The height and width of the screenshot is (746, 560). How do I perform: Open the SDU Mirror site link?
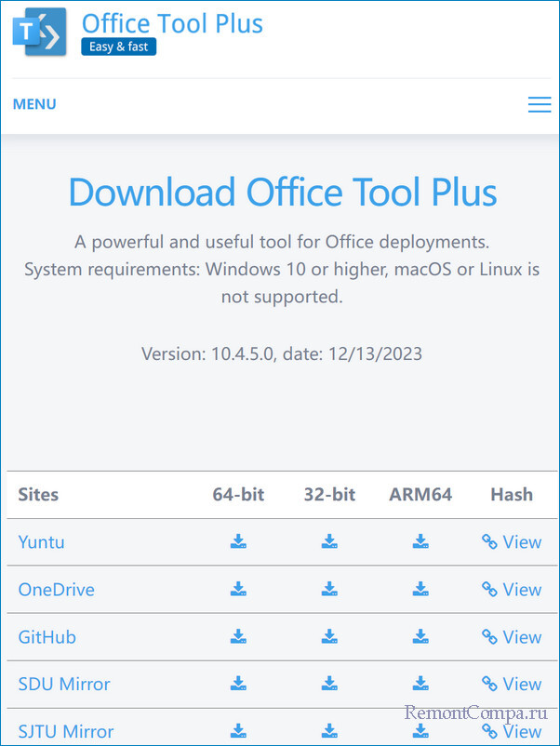64,685
